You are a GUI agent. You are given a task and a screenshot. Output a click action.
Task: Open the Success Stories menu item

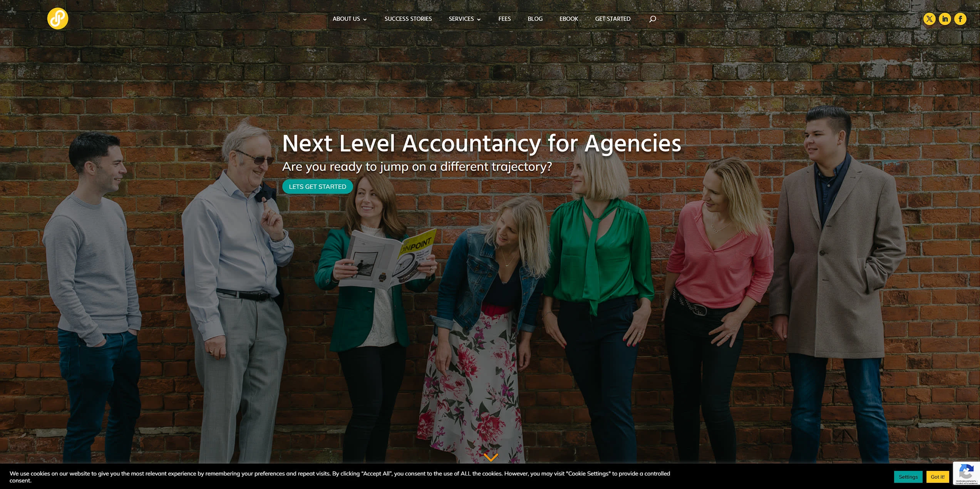tap(408, 19)
